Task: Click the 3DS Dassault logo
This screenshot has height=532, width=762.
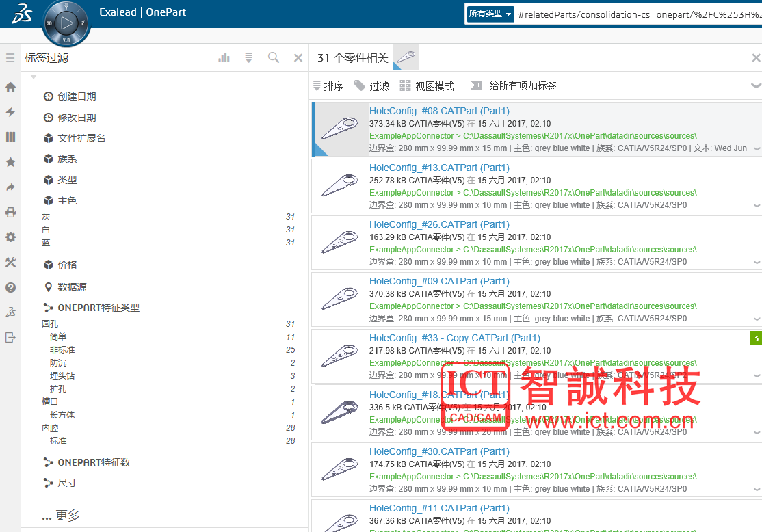Action: 22,13
